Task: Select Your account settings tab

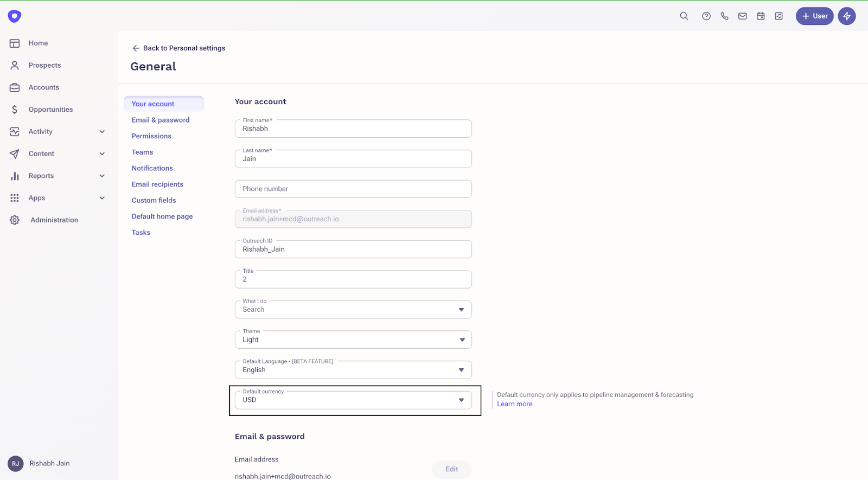Action: [164, 104]
